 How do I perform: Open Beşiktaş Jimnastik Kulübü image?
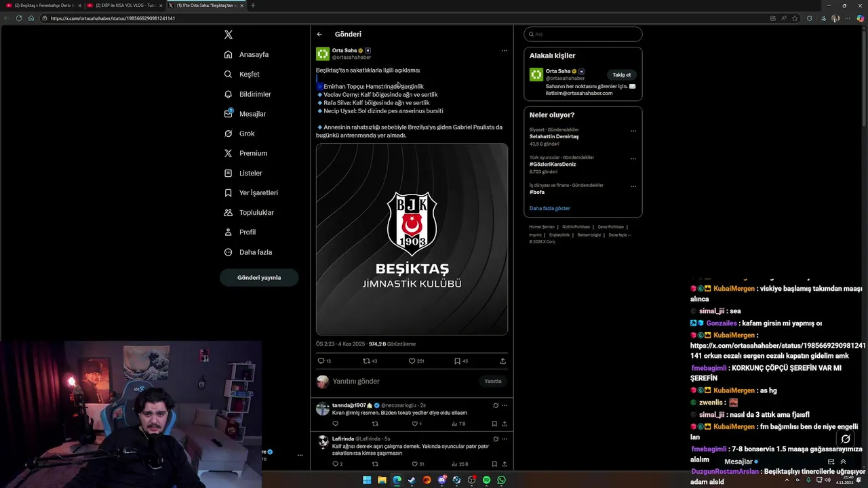pyautogui.click(x=412, y=239)
